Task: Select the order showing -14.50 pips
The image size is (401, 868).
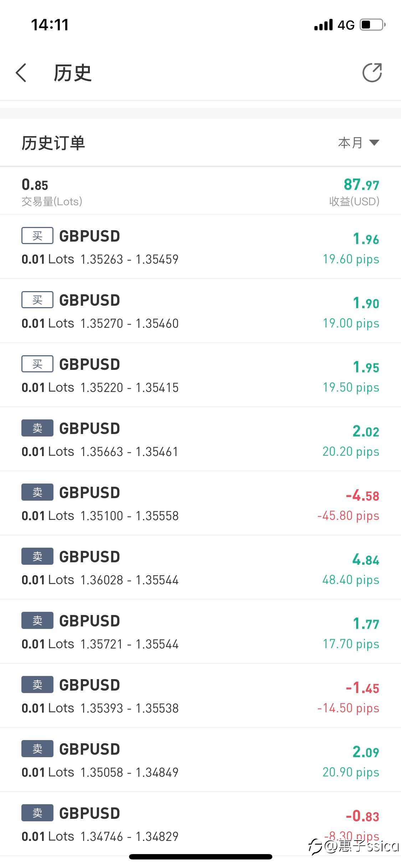Action: point(200,696)
